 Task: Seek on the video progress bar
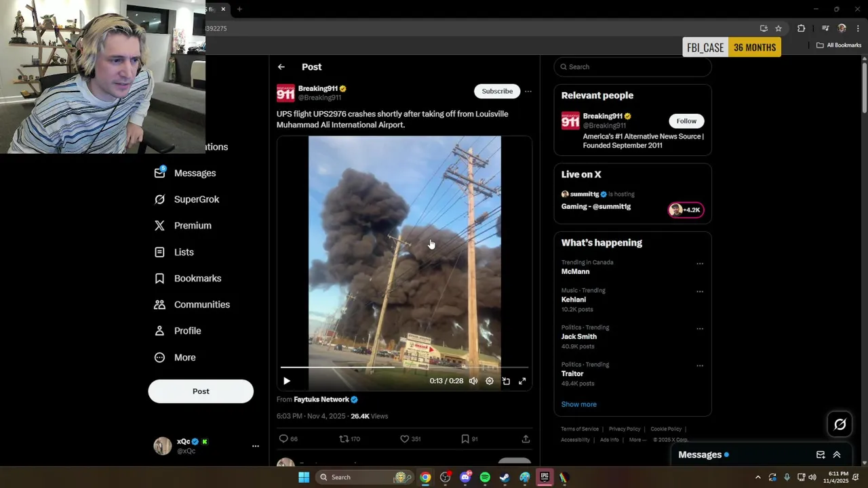pos(404,367)
